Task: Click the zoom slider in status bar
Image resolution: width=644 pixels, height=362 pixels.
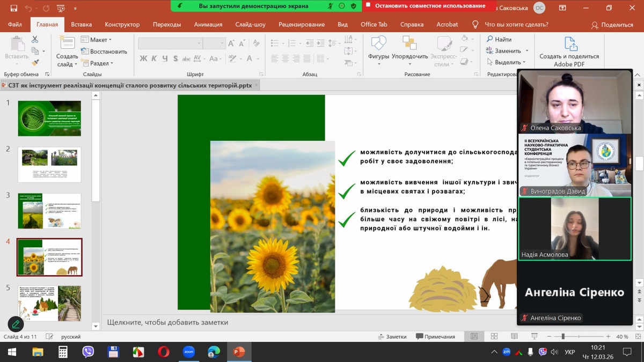Action: (562, 337)
